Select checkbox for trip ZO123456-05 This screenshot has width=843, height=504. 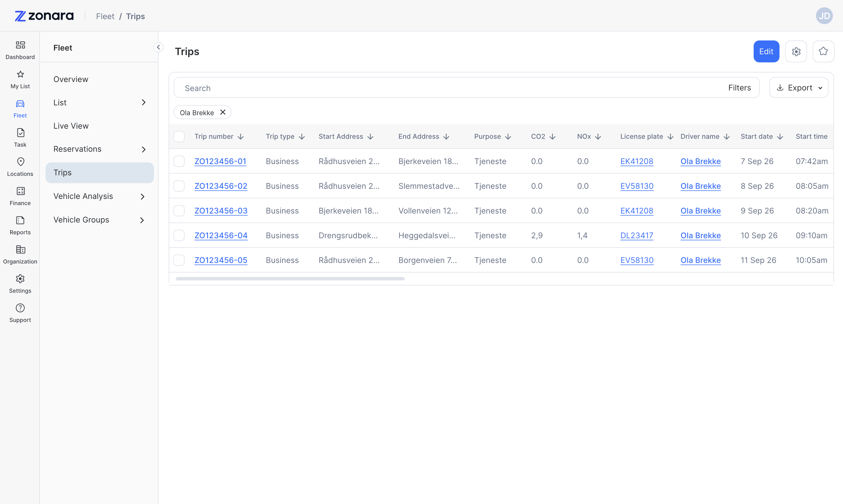pyautogui.click(x=179, y=260)
